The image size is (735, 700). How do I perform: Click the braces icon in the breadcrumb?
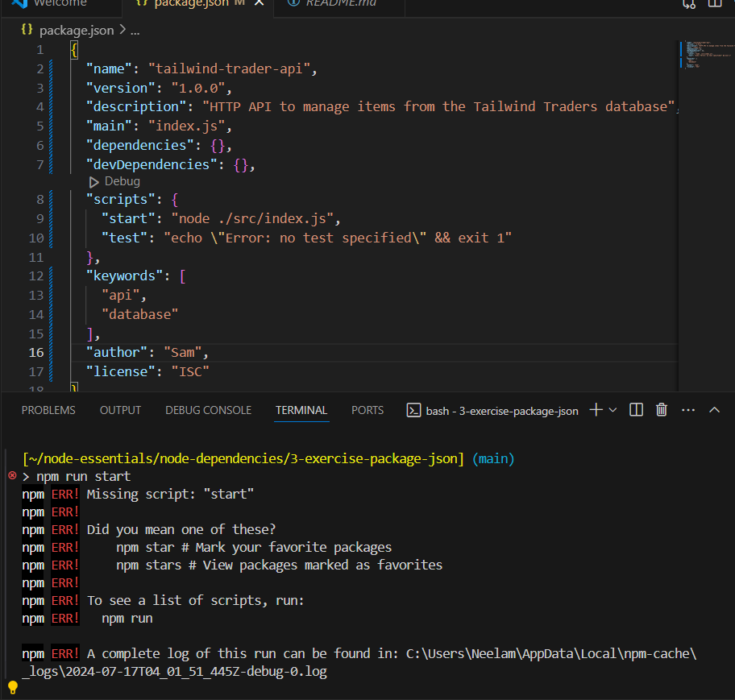click(27, 30)
